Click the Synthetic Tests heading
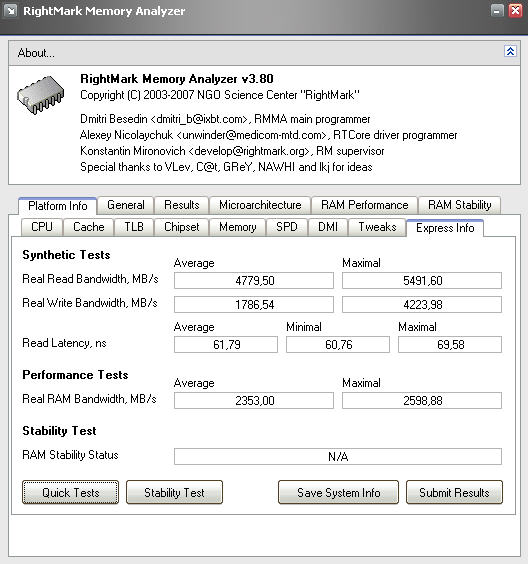Viewport: 528px width, 564px height. [66, 255]
